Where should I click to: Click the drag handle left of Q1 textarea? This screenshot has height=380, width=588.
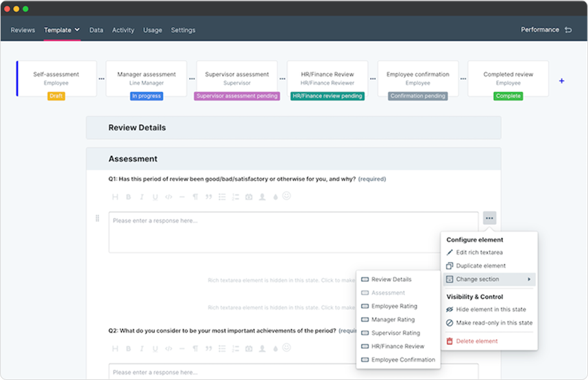tap(97, 219)
